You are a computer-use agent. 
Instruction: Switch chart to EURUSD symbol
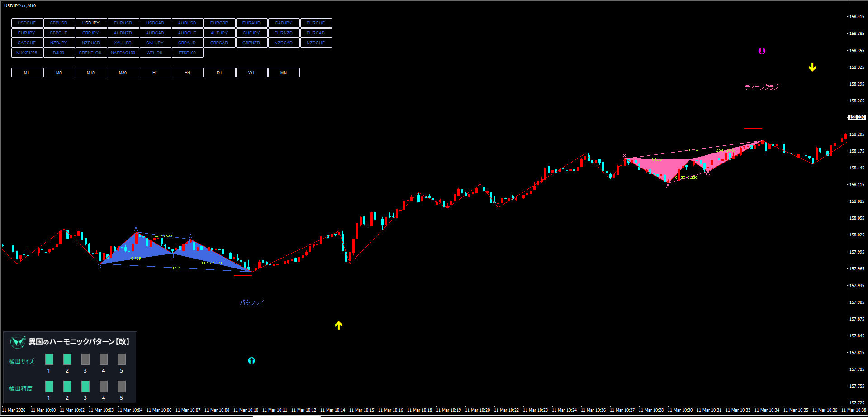click(x=123, y=23)
